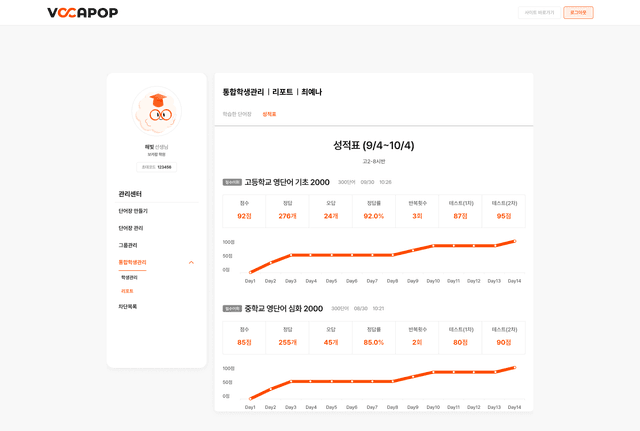Click the 92점 score cell

coord(244,211)
